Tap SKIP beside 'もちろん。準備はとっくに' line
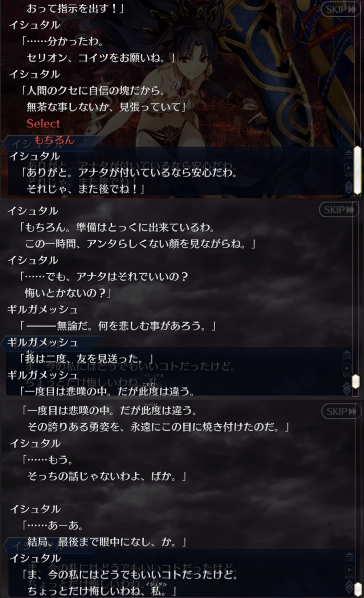The width and height of the screenshot is (364, 598). point(339,210)
